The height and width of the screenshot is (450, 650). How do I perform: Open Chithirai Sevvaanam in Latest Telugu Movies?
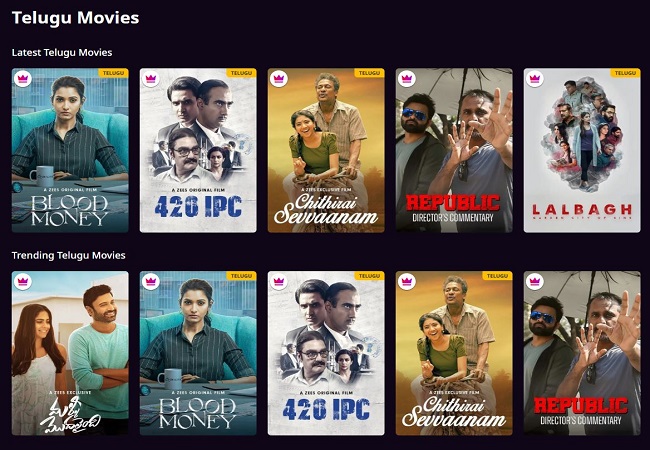[x=326, y=150]
